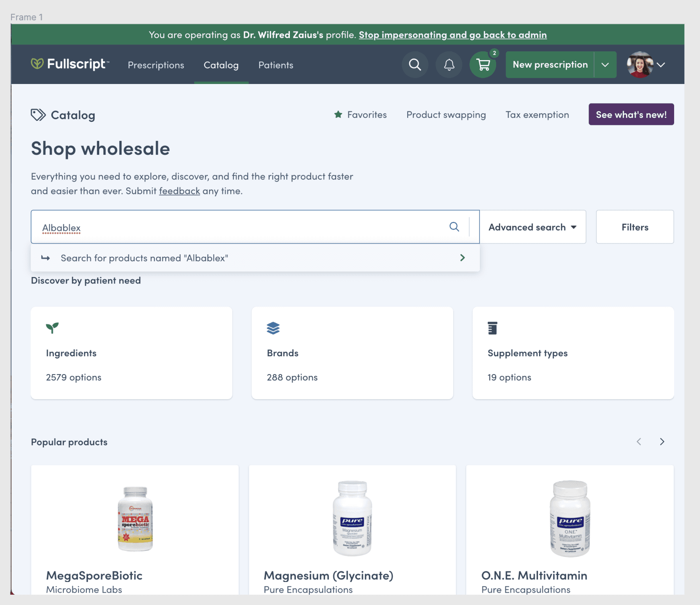Click Pure Encapsulations under Magnesium (Glycinate)
Viewport: 700px width, 605px height.
pyautogui.click(x=308, y=589)
